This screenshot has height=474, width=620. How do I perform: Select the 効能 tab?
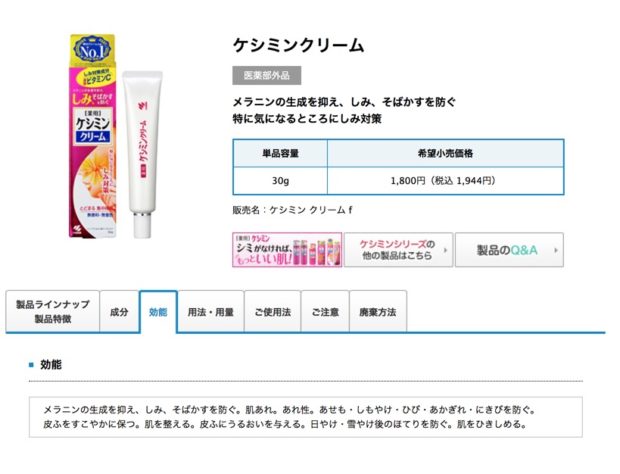pyautogui.click(x=158, y=312)
